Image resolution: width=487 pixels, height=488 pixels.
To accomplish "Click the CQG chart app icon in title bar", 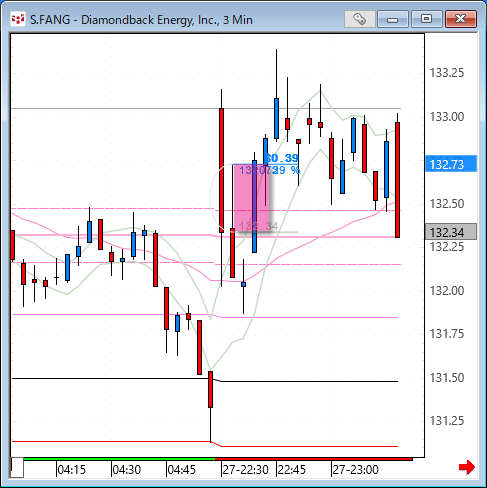I will click(x=18, y=19).
